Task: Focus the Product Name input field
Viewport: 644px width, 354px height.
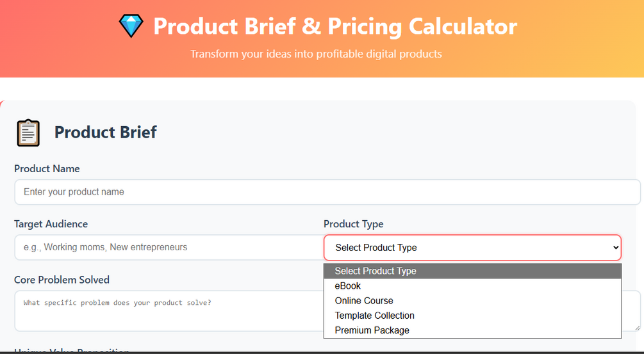Action: (327, 192)
